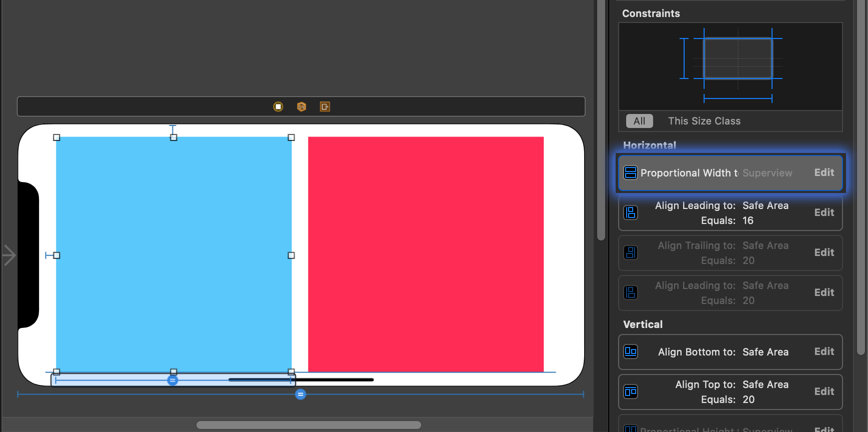Screen dimensions: 868x432
Task: Select the red view on the canvas
Action: 426,254
